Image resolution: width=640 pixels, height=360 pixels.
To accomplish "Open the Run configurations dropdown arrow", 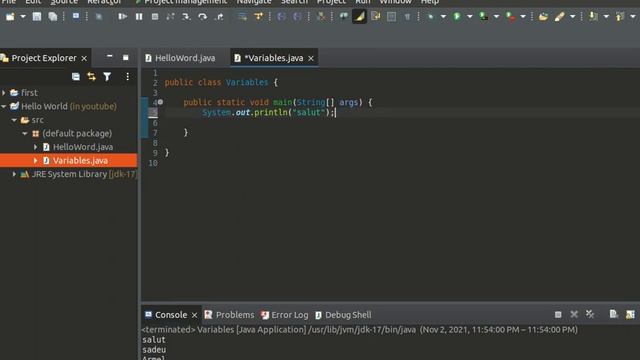I will click(x=470, y=17).
